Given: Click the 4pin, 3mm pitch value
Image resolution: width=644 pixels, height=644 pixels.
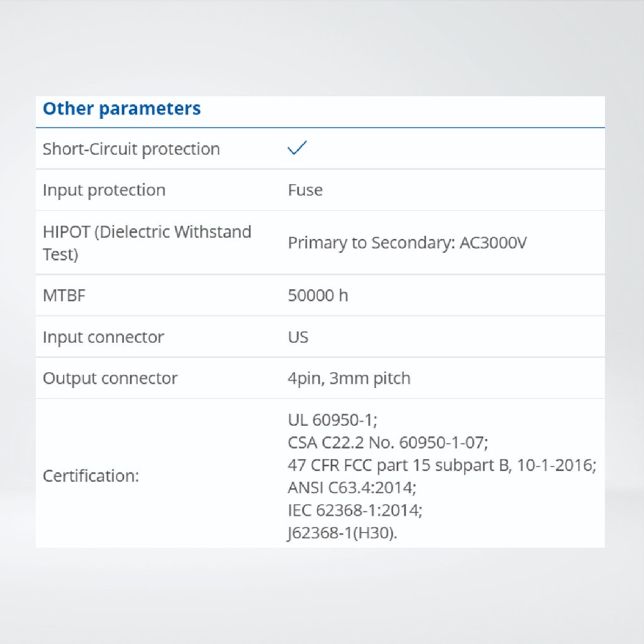Looking at the screenshot, I should coord(349,378).
